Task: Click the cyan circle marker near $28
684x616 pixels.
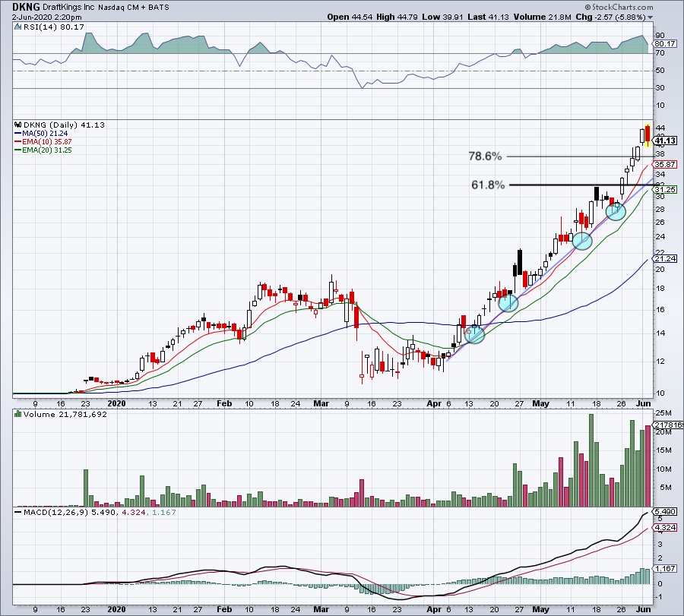Action: [x=616, y=211]
